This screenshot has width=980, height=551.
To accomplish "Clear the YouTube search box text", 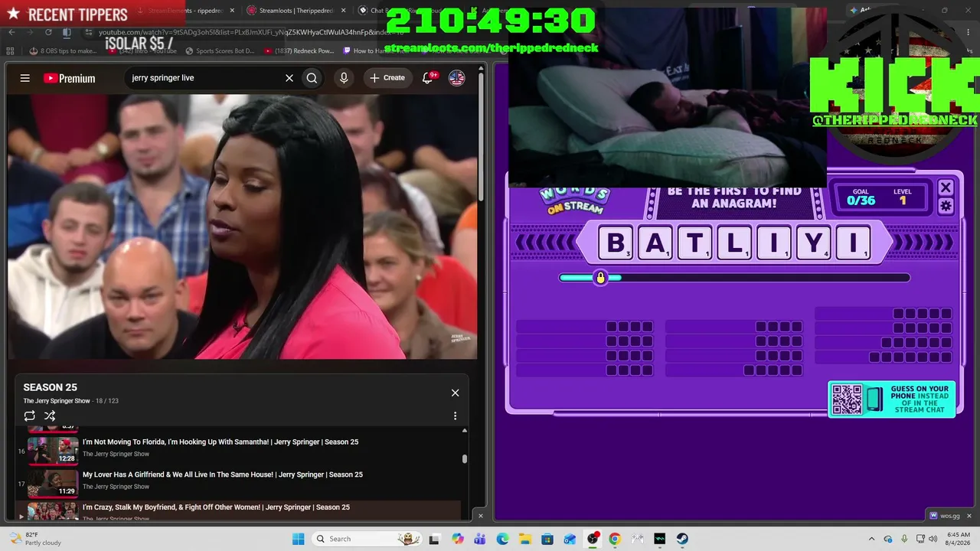I will (289, 78).
